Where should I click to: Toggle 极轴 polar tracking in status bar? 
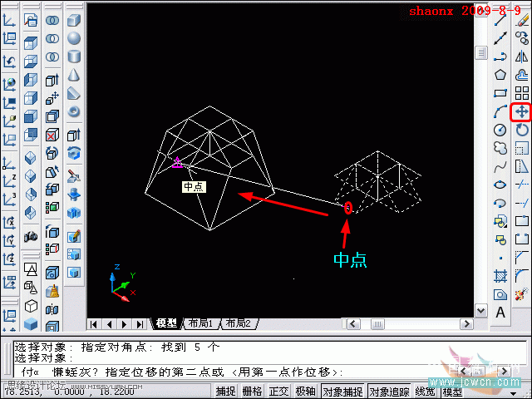pyautogui.click(x=305, y=392)
